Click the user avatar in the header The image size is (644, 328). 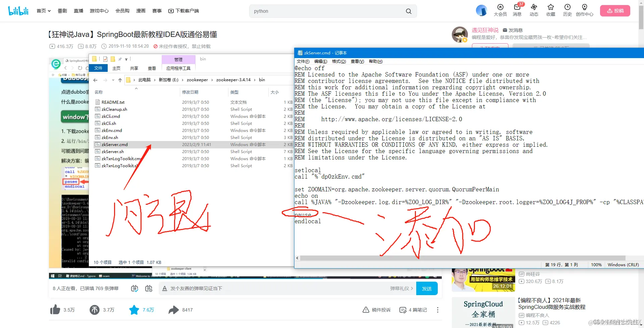481,10
